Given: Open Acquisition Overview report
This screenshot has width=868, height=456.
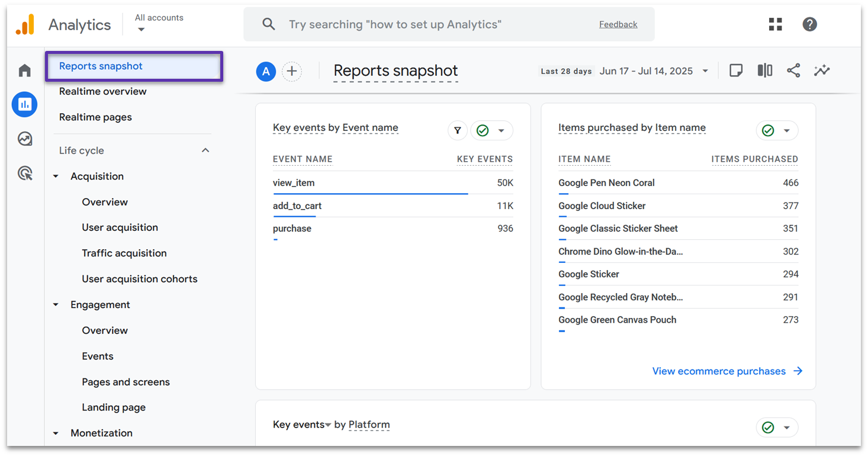Looking at the screenshot, I should (x=105, y=202).
